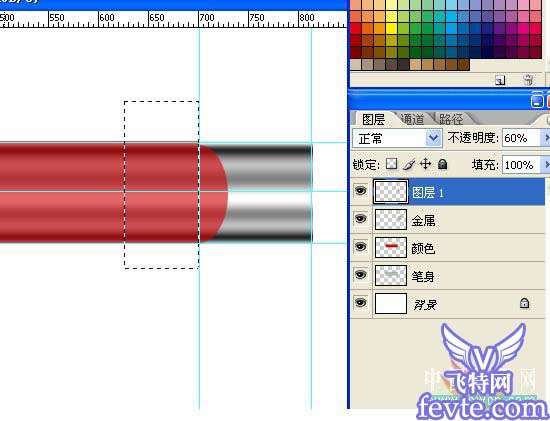Switch to the 通道 tab
Screen dimensions: 550x421
pyautogui.click(x=412, y=120)
